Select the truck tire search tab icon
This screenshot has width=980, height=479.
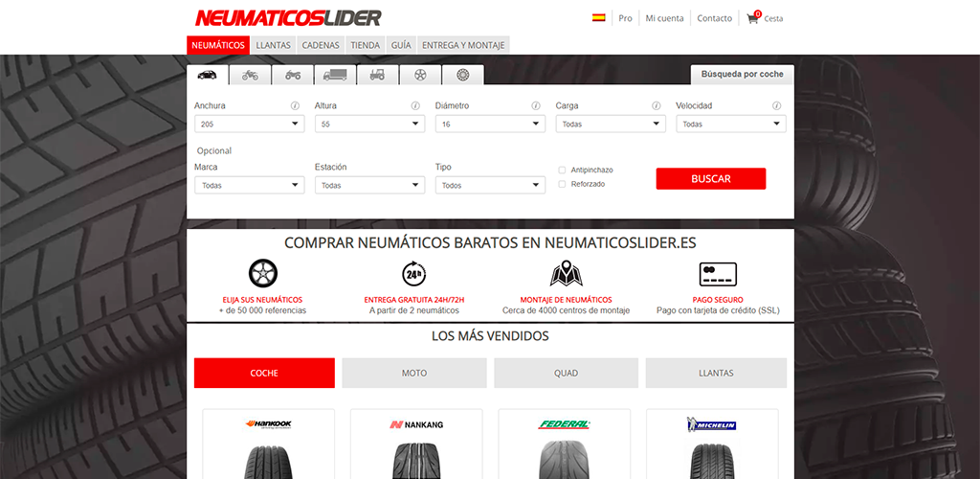335,75
